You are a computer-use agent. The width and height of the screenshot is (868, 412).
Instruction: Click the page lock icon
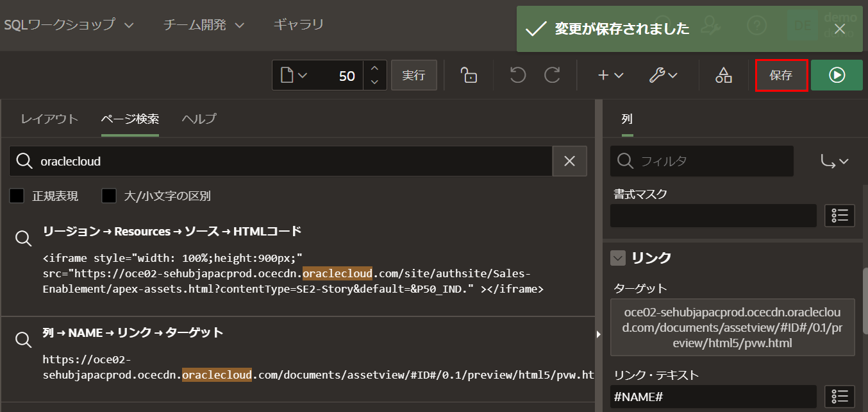(469, 76)
